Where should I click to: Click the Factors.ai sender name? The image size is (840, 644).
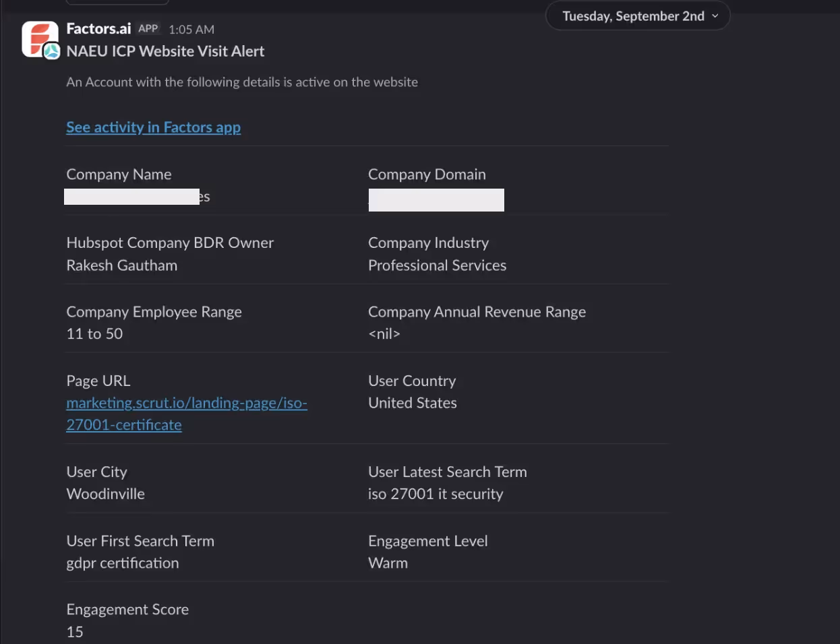(x=98, y=28)
